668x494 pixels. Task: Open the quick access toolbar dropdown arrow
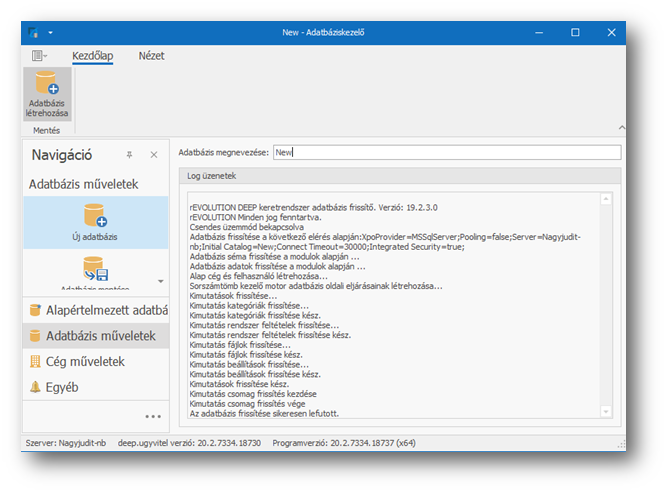pyautogui.click(x=51, y=32)
